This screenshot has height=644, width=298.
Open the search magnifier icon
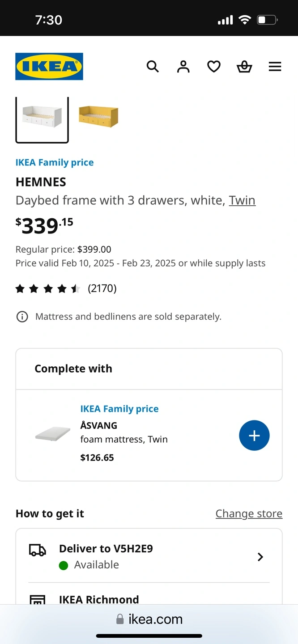(x=153, y=67)
